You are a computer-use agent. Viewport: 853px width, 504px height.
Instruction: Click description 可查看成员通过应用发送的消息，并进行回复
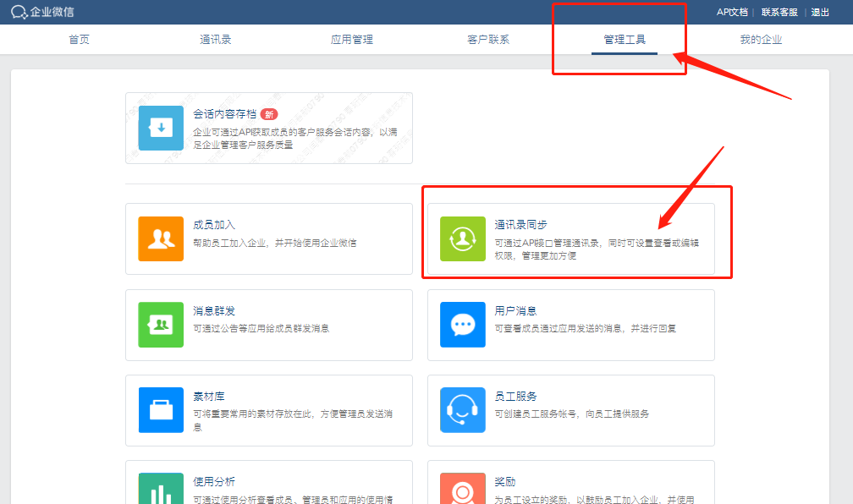586,328
